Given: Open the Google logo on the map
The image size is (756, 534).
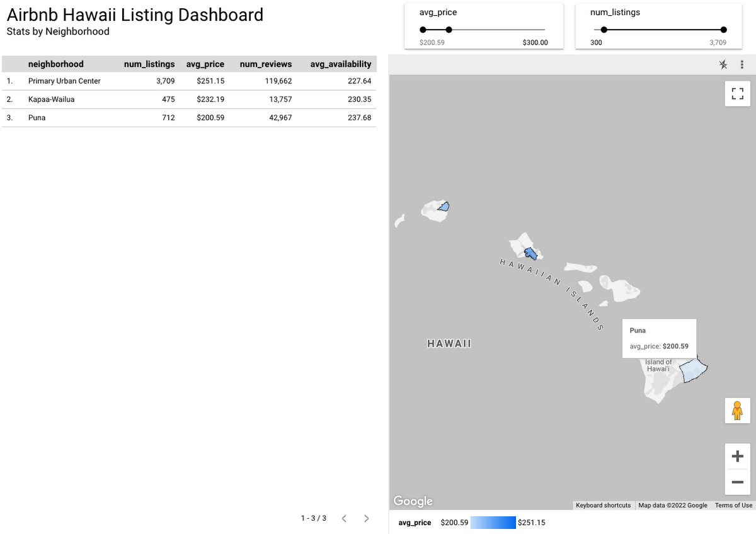Looking at the screenshot, I should (413, 501).
